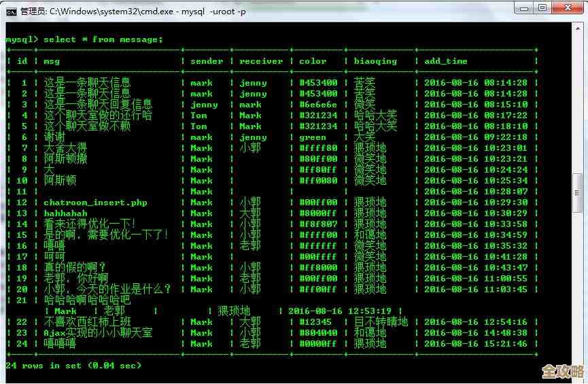This screenshot has height=384, width=588.
Task: Click the window title bar text
Action: pyautogui.click(x=133, y=11)
